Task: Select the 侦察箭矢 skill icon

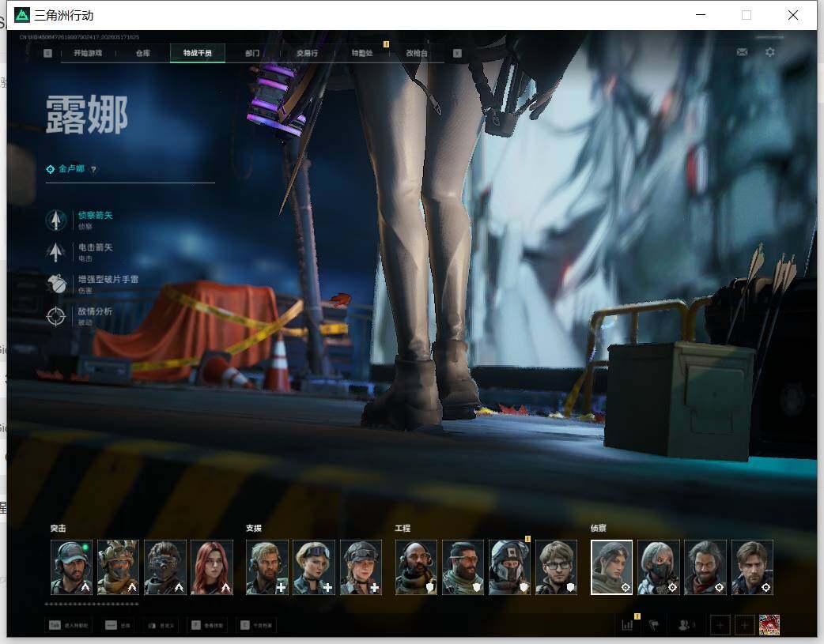Action: pos(55,220)
